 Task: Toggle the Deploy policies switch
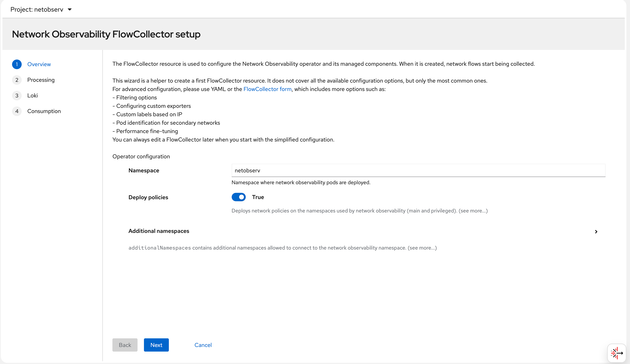(239, 197)
